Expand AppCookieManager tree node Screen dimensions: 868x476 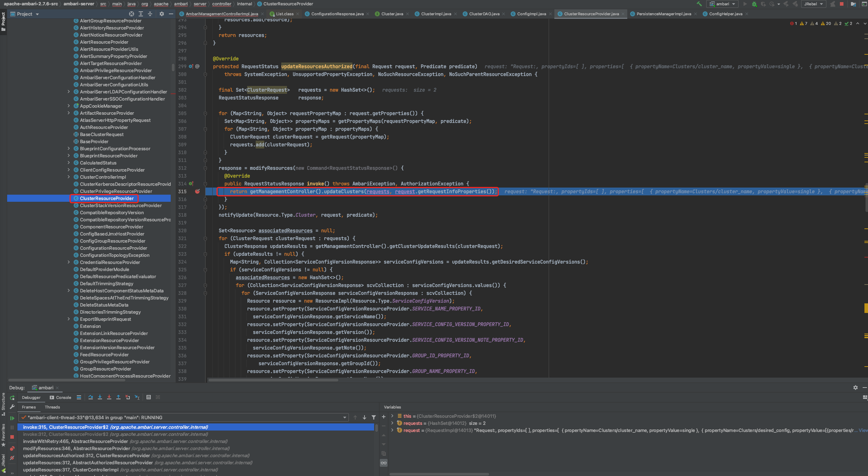click(69, 106)
